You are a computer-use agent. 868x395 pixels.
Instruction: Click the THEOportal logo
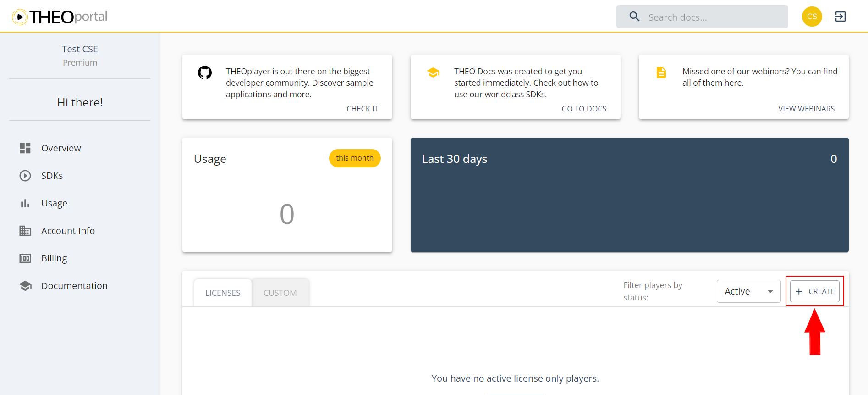click(60, 17)
